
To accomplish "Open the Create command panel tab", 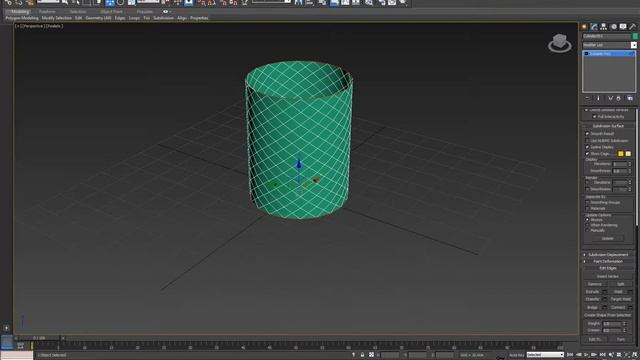I will [584, 27].
